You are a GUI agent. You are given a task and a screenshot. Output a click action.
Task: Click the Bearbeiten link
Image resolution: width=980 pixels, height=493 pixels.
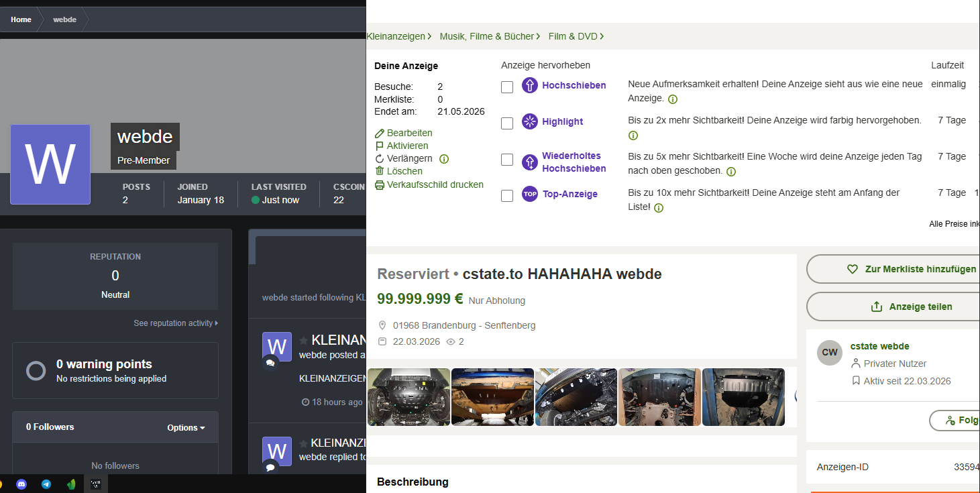404,133
